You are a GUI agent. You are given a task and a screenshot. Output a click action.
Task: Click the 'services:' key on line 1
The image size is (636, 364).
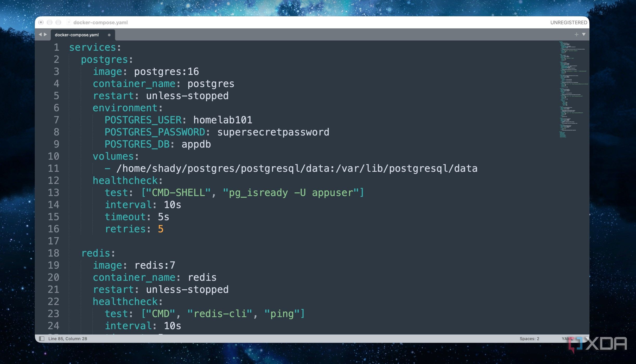click(95, 47)
